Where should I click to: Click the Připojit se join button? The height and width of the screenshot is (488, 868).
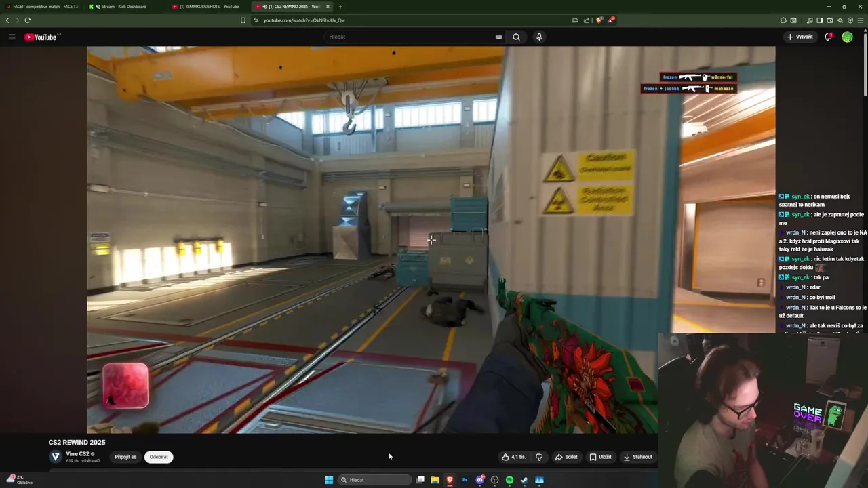click(x=125, y=457)
